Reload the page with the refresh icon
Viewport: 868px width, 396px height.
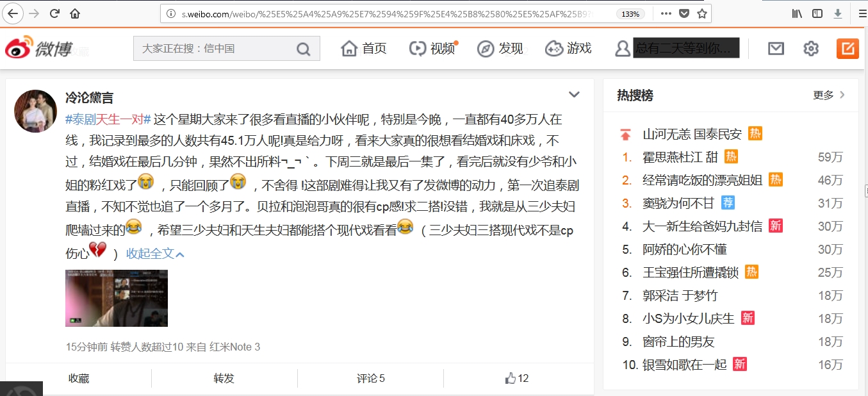[54, 13]
